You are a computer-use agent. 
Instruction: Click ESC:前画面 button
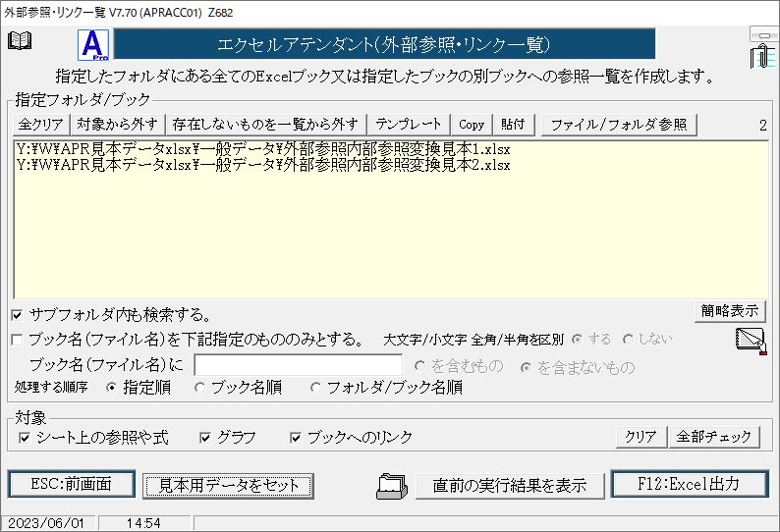(x=71, y=484)
